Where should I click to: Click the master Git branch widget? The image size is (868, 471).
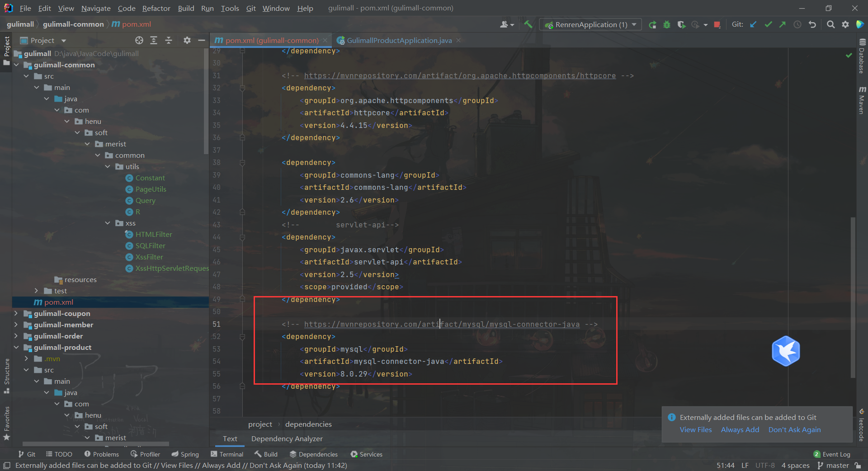pyautogui.click(x=833, y=465)
